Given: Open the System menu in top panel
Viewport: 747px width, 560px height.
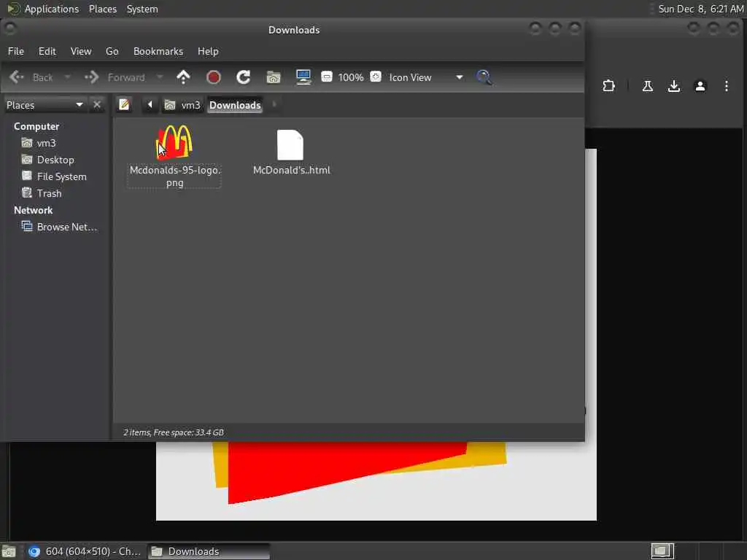Looking at the screenshot, I should [x=142, y=9].
